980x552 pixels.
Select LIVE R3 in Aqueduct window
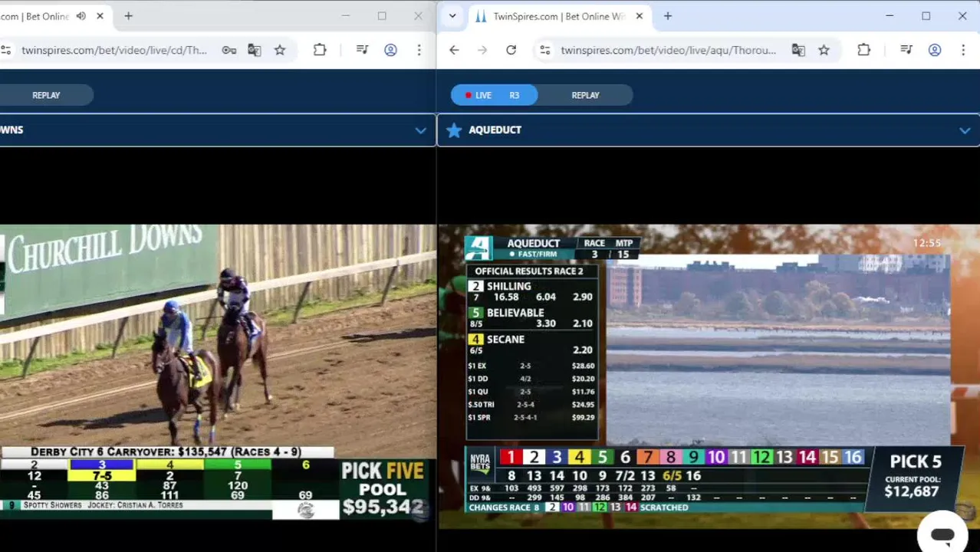click(494, 95)
